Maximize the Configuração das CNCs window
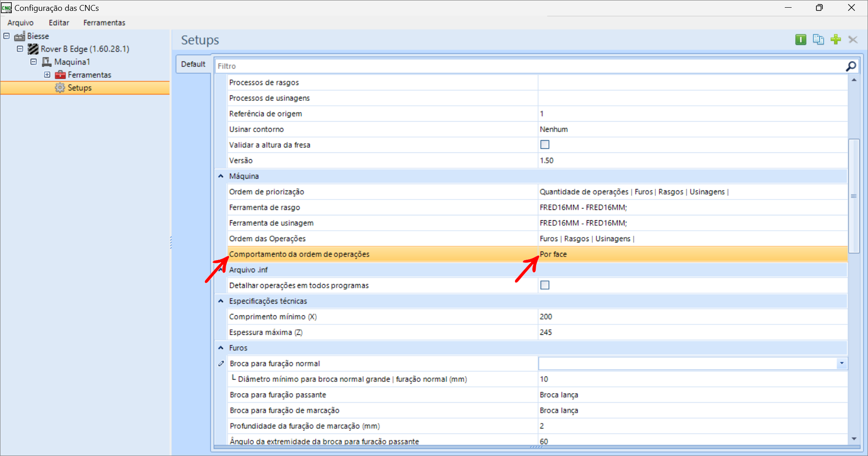The width and height of the screenshot is (868, 456). tap(819, 8)
